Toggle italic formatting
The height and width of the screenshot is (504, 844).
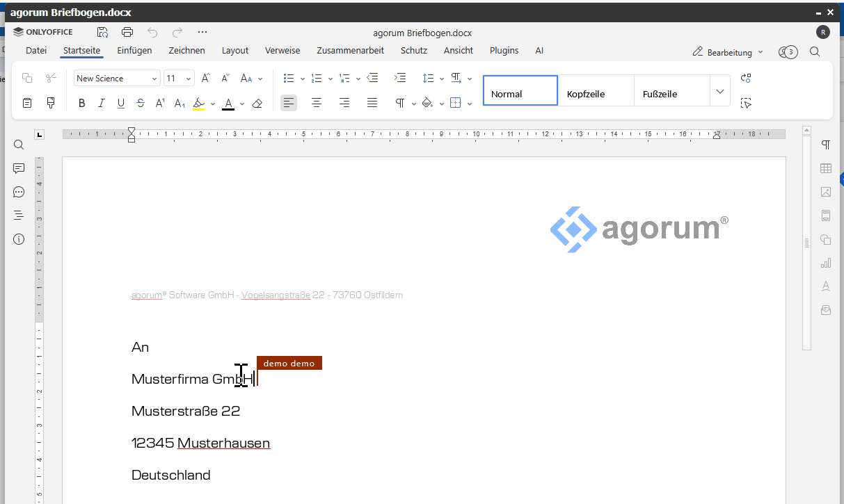pos(102,104)
